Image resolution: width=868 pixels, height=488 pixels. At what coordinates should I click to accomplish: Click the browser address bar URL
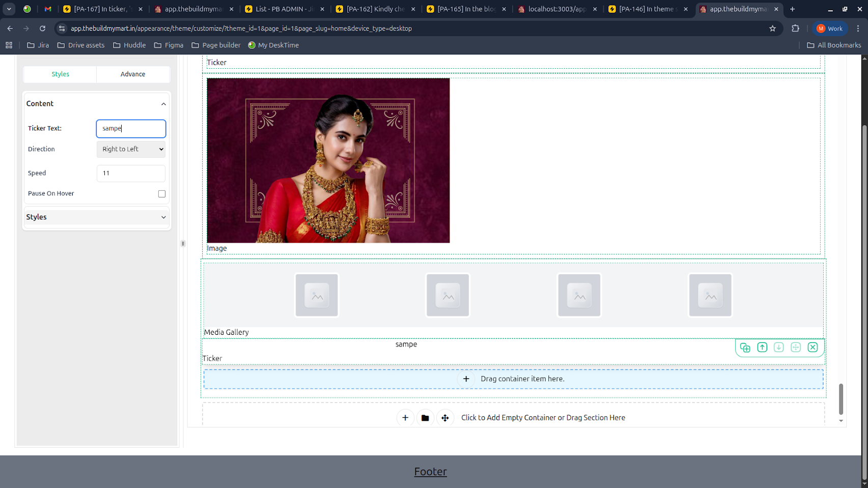click(x=241, y=28)
